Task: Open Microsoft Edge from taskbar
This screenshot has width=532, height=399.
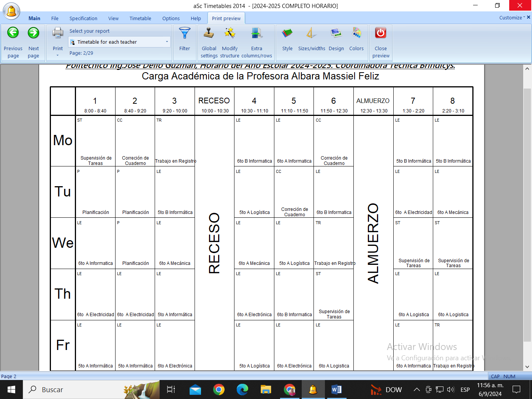Action: tap(242, 389)
